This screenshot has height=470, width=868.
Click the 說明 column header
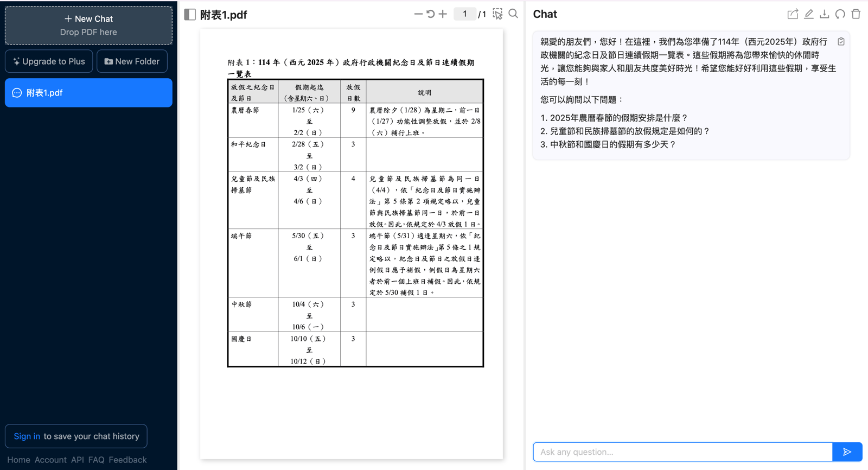(425, 92)
